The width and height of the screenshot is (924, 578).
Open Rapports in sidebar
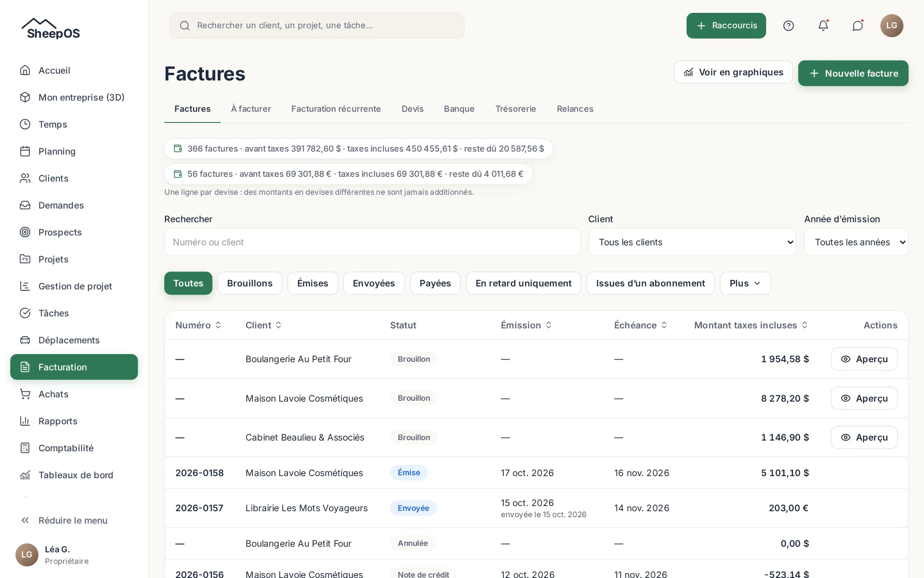tap(74, 421)
